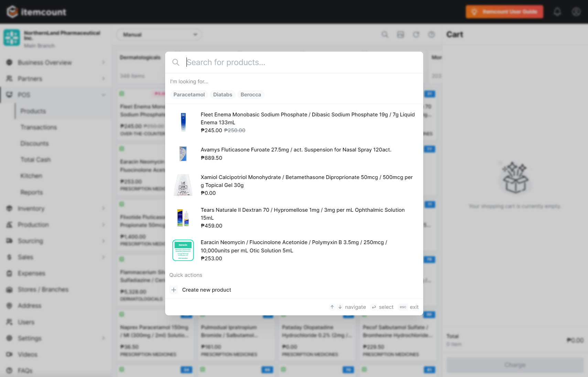
Task: Choose Fleet Enema Monobasic Sodium Phosphate result
Action: [294, 122]
